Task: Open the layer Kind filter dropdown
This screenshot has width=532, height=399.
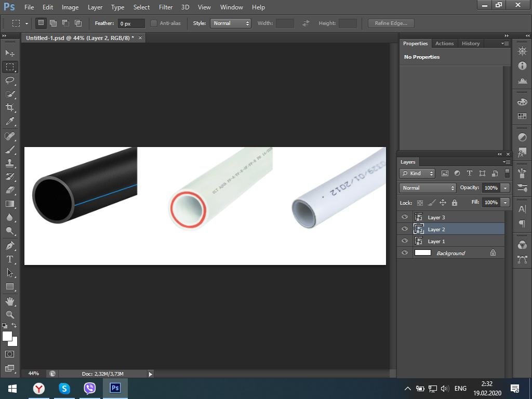Action: pyautogui.click(x=417, y=174)
